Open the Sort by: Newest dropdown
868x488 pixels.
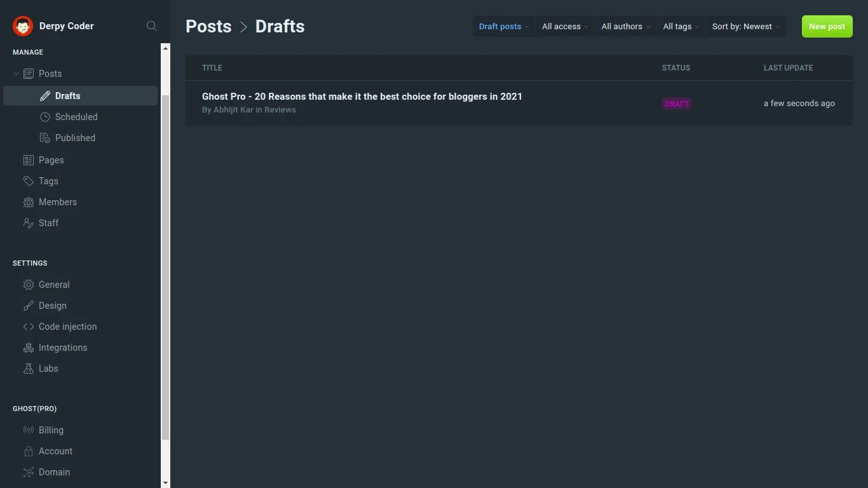click(x=746, y=27)
